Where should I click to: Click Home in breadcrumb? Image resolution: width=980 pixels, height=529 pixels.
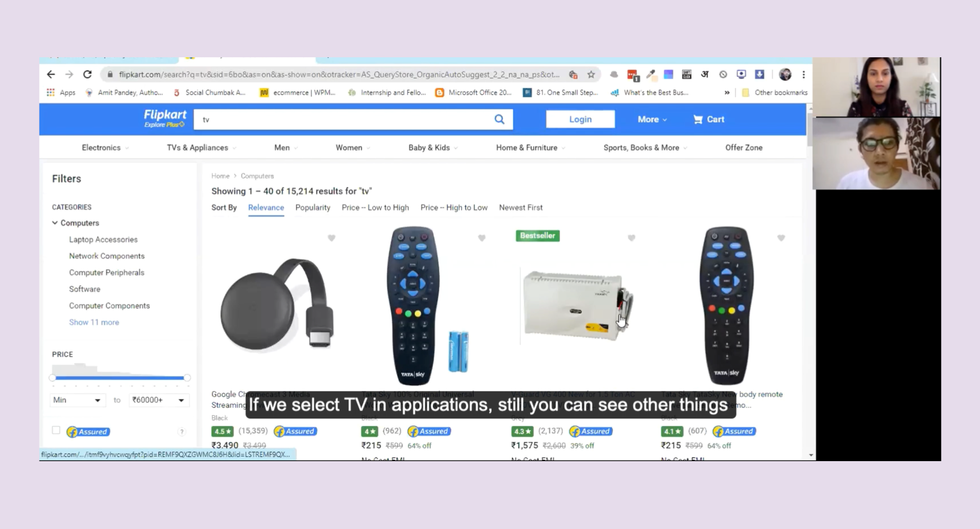click(x=220, y=176)
